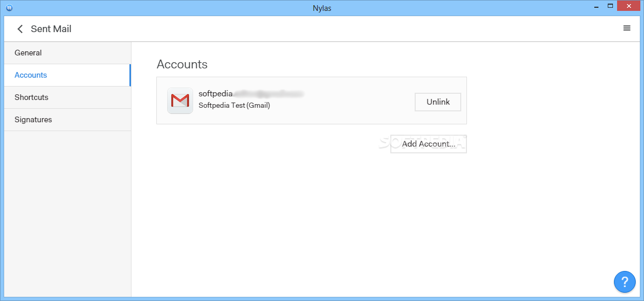
Task: Select the softpedia email address text
Action: (251, 94)
